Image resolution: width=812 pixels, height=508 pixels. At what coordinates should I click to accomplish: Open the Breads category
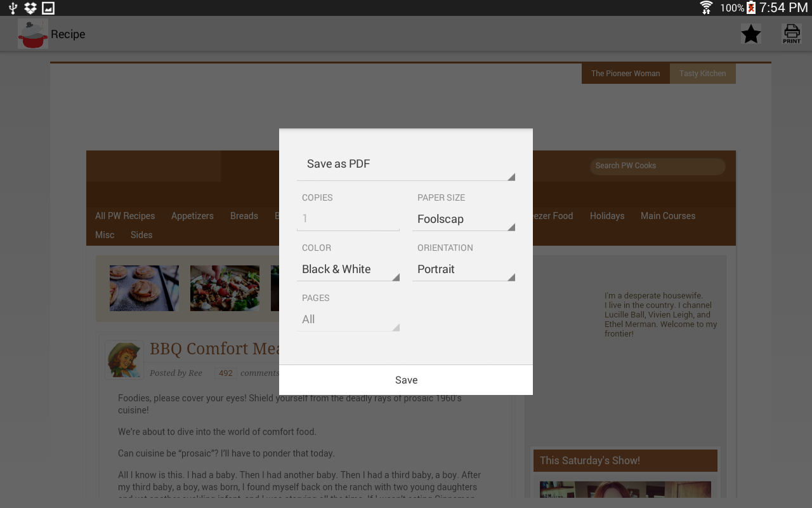[x=244, y=216]
